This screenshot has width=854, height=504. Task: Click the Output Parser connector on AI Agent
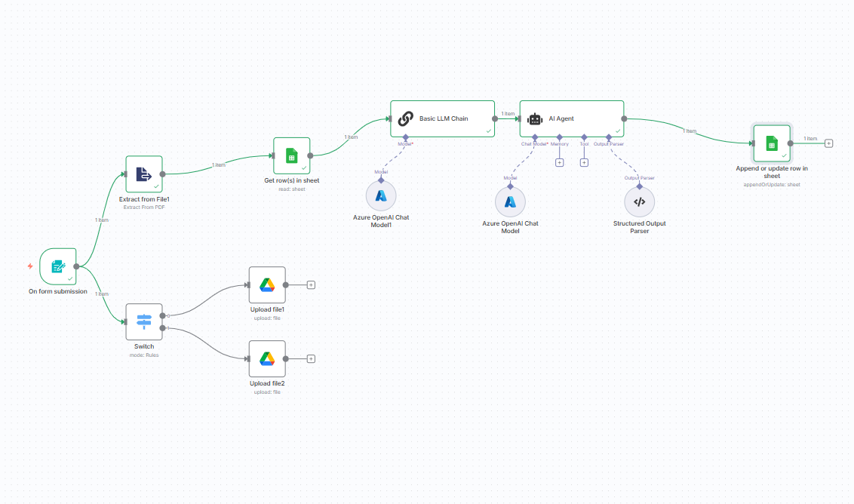click(608, 137)
